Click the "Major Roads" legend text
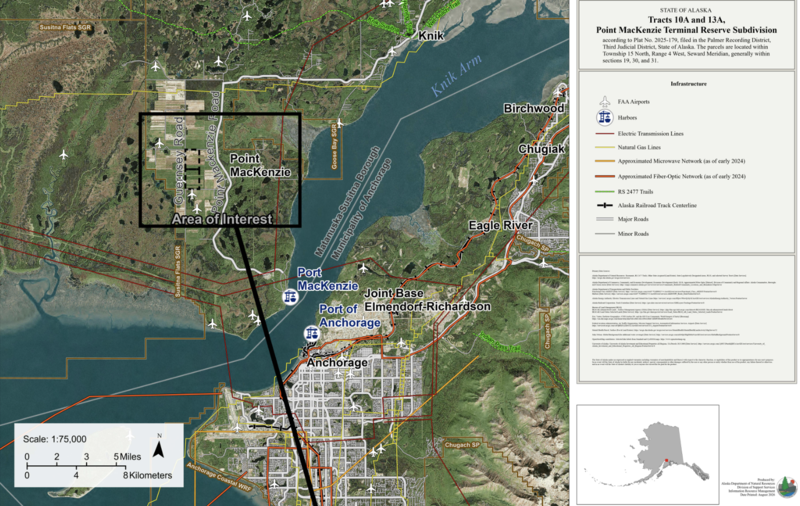 click(x=633, y=219)
